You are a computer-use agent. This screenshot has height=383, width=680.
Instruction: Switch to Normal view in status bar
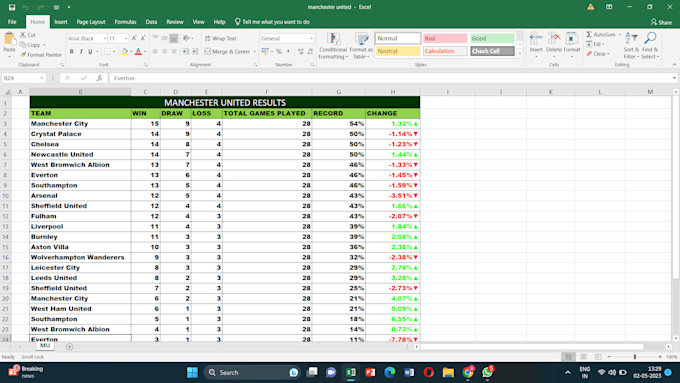pyautogui.click(x=569, y=357)
